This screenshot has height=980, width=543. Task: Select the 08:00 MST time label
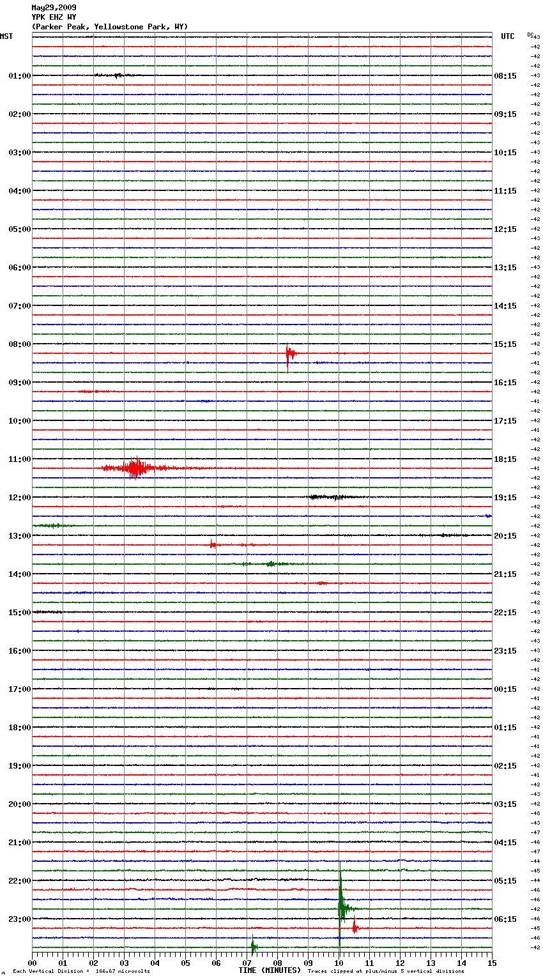tap(19, 344)
